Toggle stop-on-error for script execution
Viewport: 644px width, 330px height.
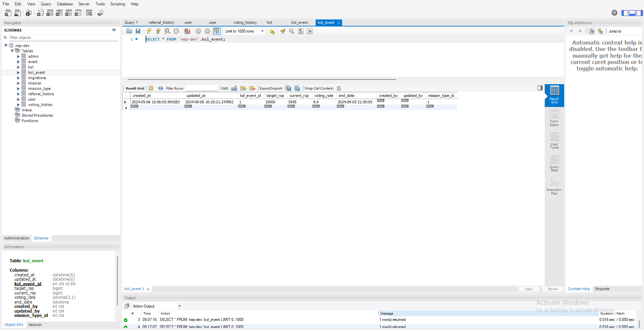[x=187, y=31]
